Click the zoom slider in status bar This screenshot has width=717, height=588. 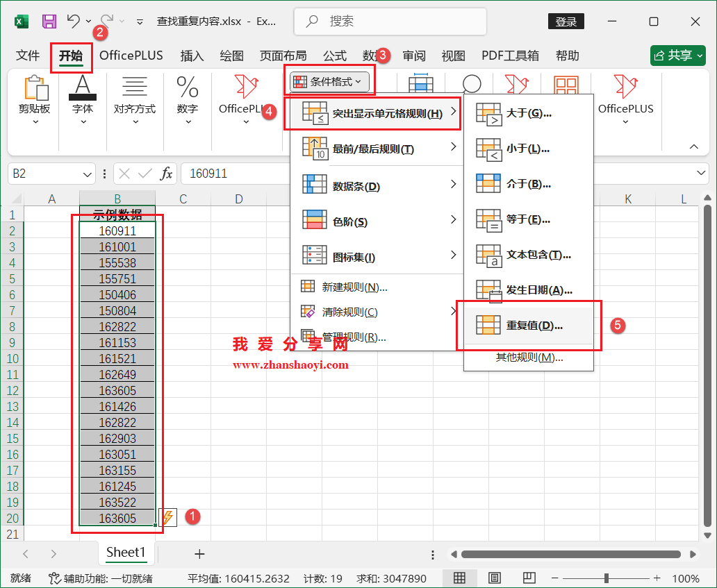click(607, 578)
